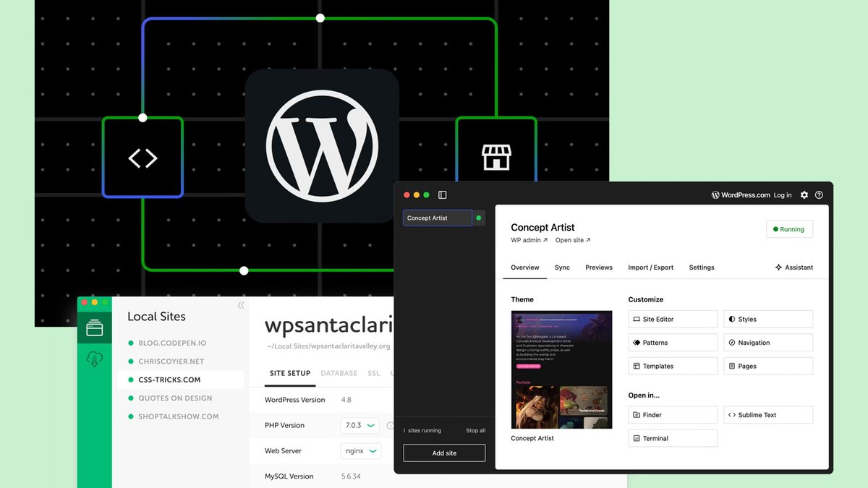The image size is (868, 488).
Task: Click the Concept Artist theme thumbnail
Action: [561, 369]
